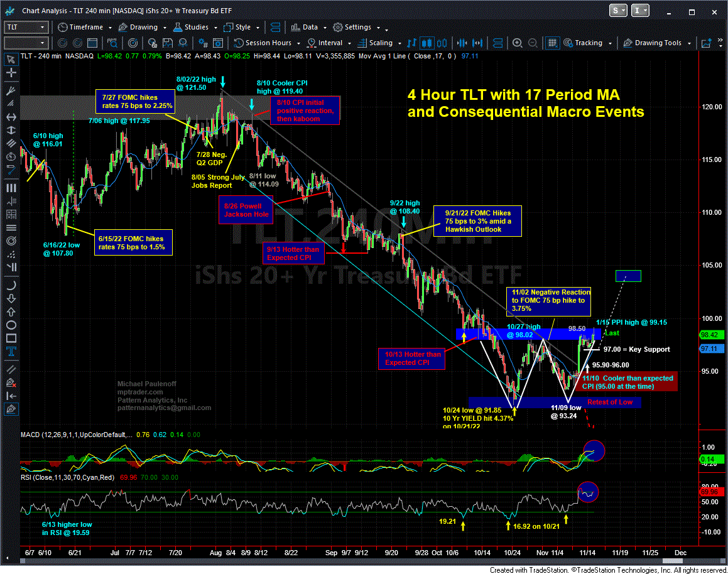Select the vertical bars drawing tool
This screenshot has width=728, height=574.
[x=11, y=188]
